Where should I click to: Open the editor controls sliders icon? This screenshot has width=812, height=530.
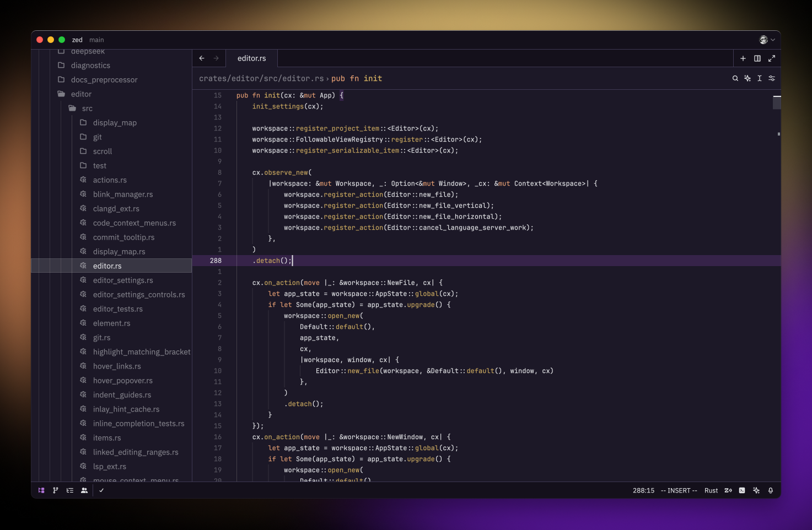[x=772, y=78]
